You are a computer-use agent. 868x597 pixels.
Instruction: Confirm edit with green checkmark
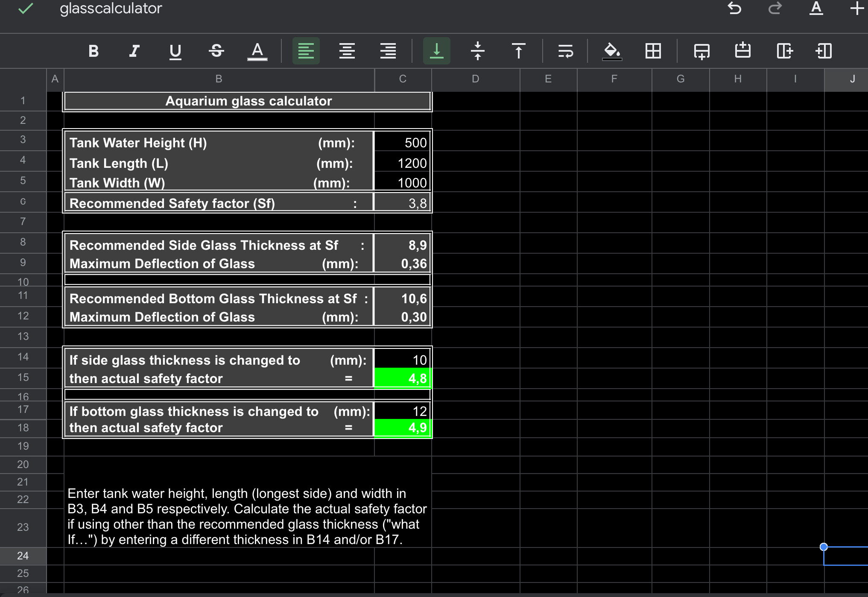[x=26, y=8]
